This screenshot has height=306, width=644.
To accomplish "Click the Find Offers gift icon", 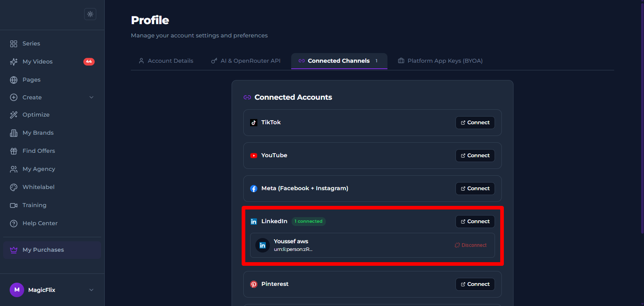I will [14, 151].
